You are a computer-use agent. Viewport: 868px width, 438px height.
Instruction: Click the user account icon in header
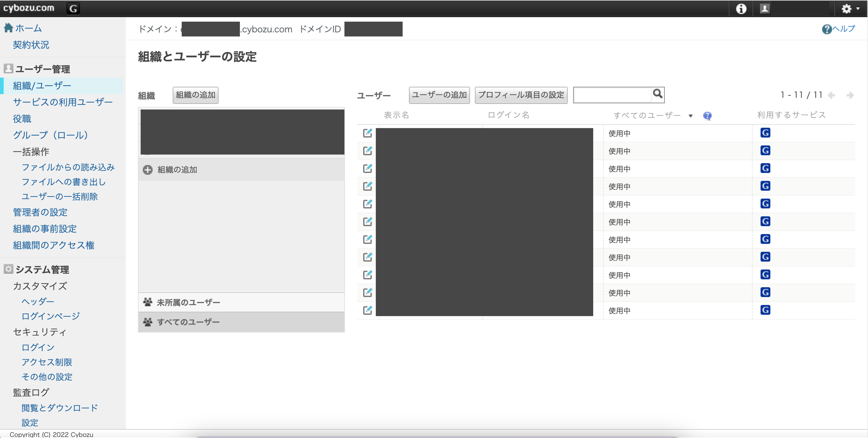point(765,8)
